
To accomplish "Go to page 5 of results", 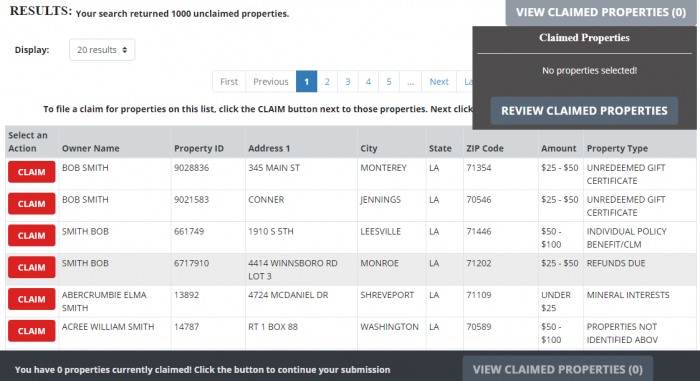I will [389, 81].
